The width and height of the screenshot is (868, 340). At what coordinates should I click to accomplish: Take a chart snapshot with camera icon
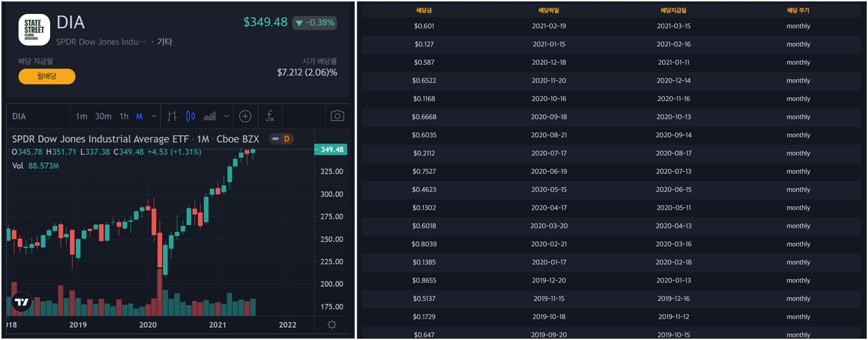[x=337, y=116]
